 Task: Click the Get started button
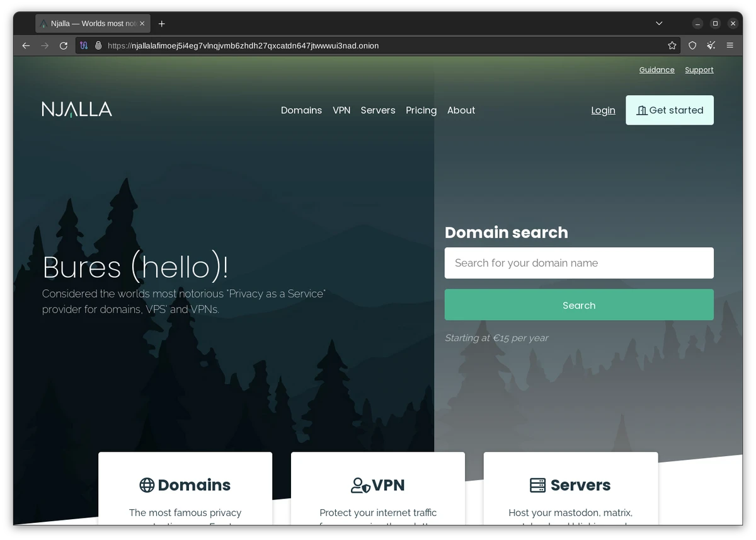(x=669, y=110)
